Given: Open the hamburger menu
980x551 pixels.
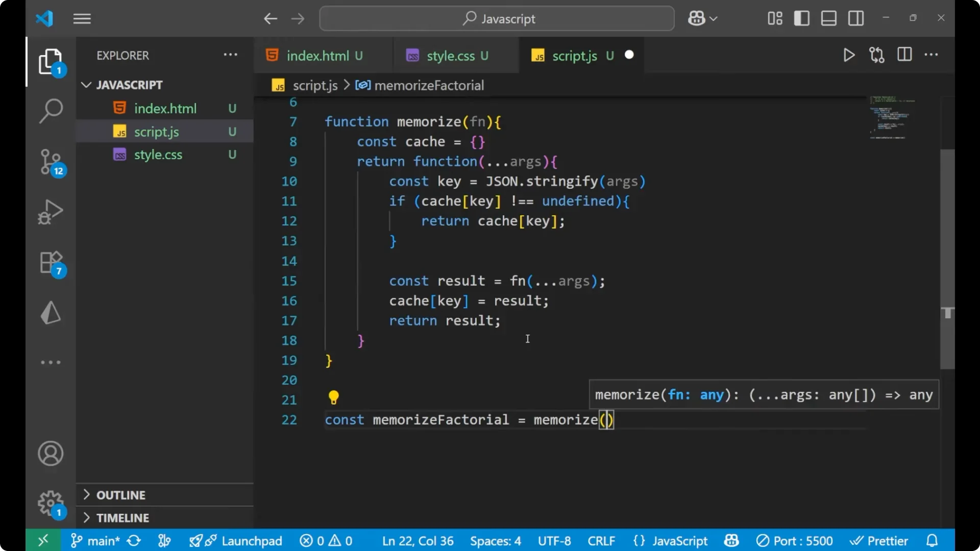Looking at the screenshot, I should 82,18.
